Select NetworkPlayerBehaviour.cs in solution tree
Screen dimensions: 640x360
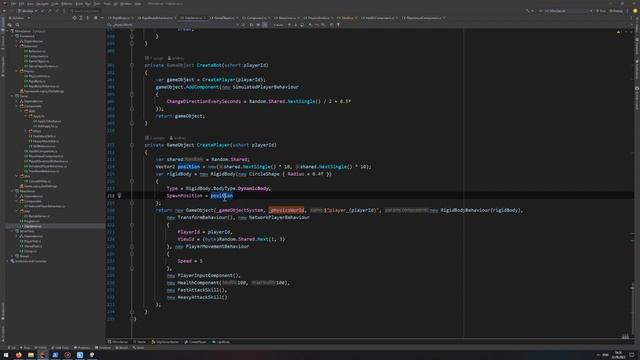(x=44, y=206)
